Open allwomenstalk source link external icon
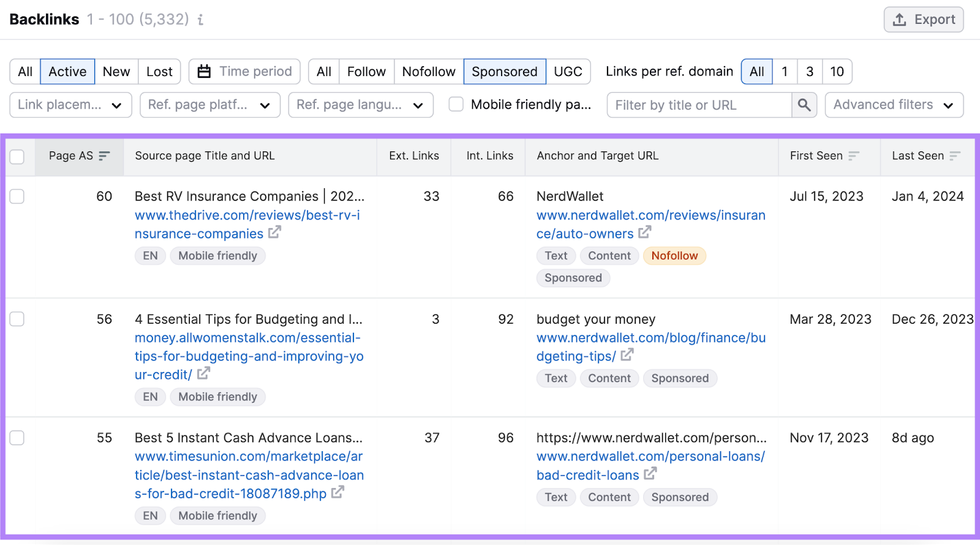The image size is (980, 545). pos(203,373)
